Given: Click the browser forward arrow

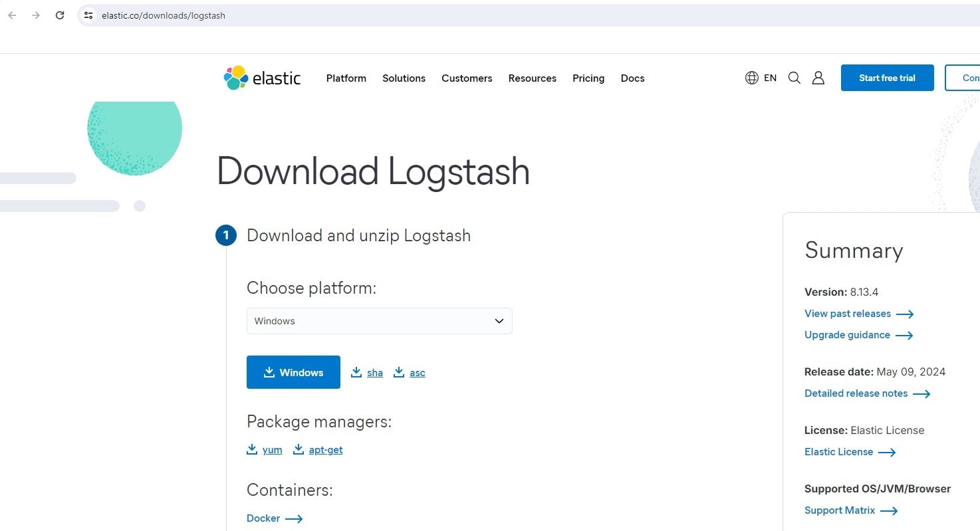Looking at the screenshot, I should [36, 15].
